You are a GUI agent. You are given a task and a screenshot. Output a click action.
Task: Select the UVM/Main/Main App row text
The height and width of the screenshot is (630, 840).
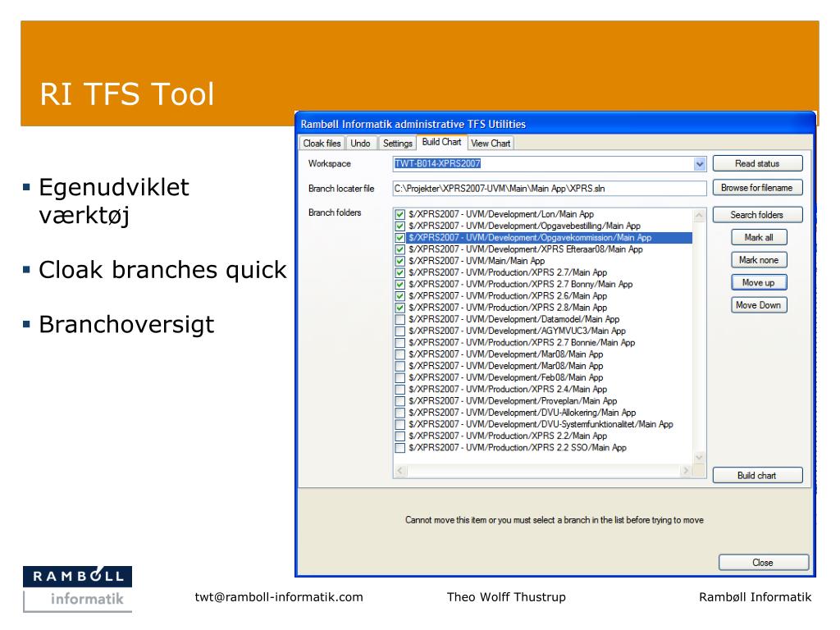coord(477,261)
